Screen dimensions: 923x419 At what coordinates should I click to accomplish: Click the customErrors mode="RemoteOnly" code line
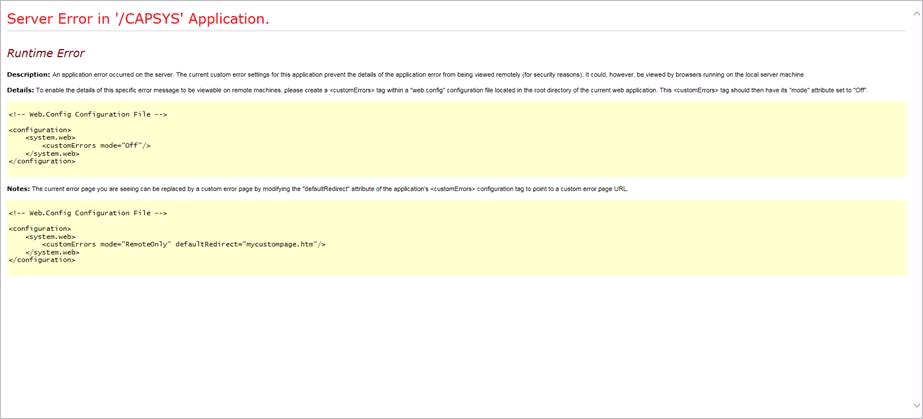184,244
